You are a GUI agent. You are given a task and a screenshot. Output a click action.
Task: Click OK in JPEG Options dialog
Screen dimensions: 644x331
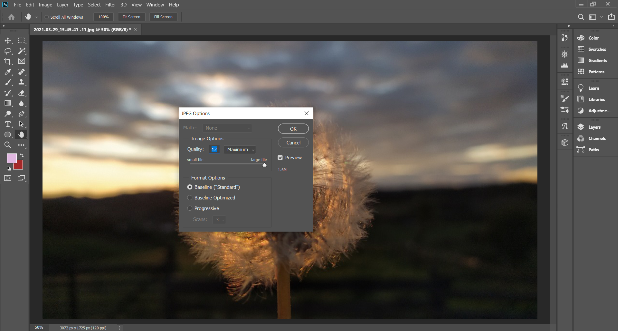click(293, 129)
